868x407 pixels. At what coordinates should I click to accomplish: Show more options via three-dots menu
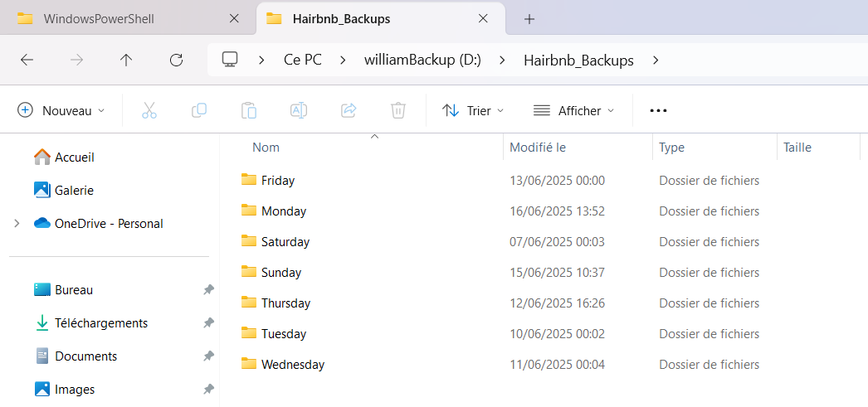[x=658, y=110]
